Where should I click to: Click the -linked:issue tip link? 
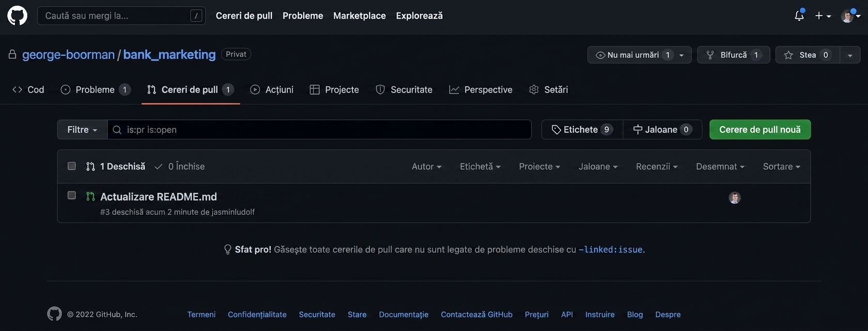[x=610, y=249]
